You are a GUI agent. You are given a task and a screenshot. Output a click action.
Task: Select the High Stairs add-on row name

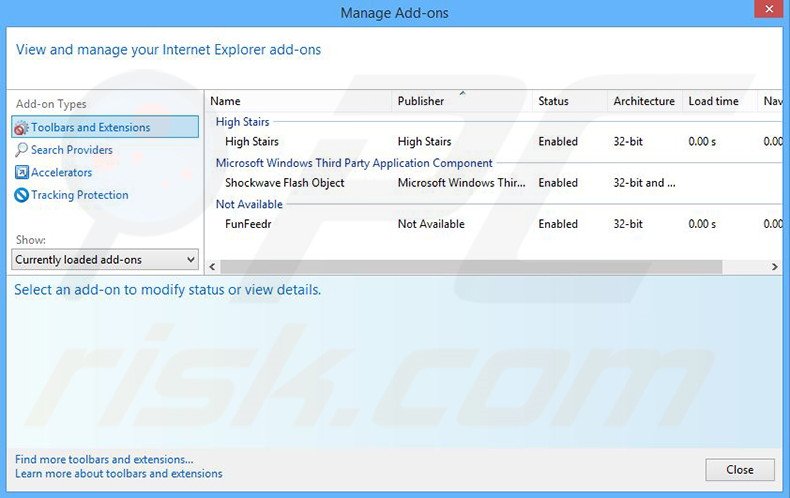pos(251,142)
